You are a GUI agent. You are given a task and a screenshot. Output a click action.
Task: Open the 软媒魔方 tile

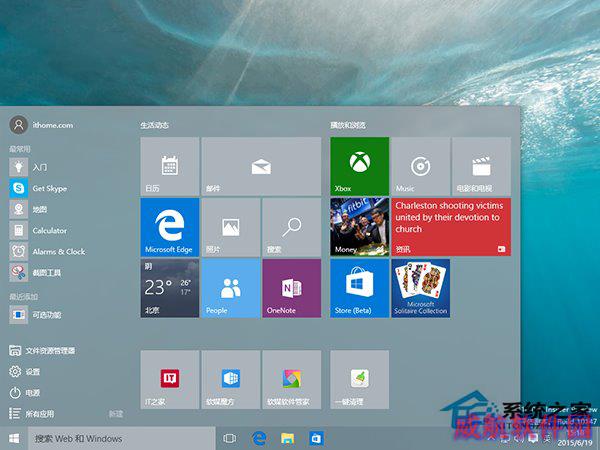pyautogui.click(x=231, y=380)
